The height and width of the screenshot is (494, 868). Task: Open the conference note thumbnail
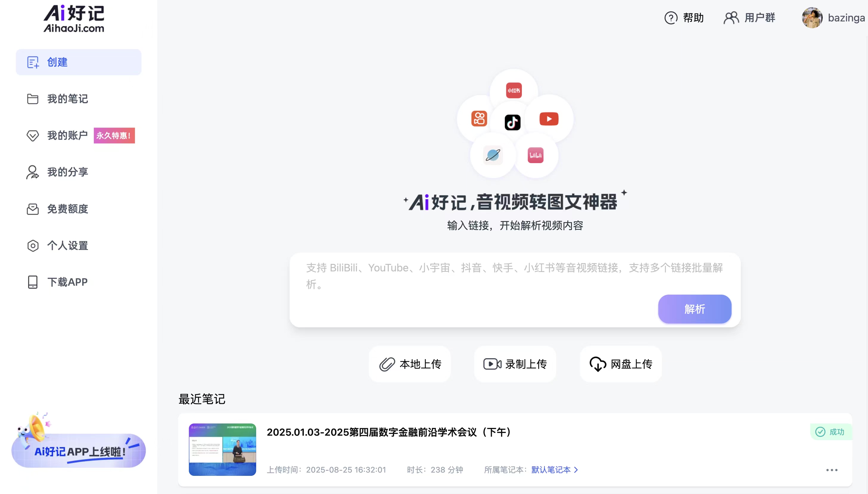[x=223, y=450]
